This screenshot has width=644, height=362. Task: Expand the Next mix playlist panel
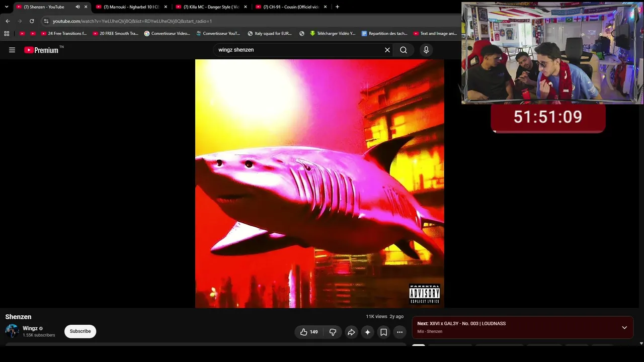pyautogui.click(x=624, y=328)
